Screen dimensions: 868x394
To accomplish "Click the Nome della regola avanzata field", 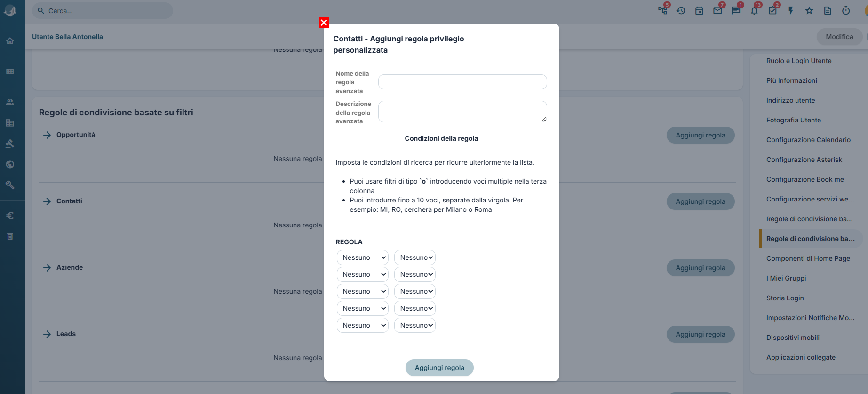I will click(462, 82).
